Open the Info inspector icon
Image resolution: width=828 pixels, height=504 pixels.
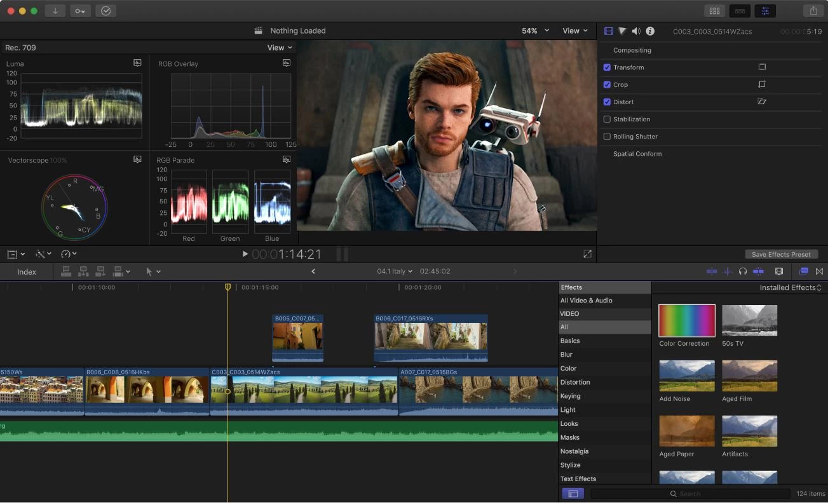[650, 31]
